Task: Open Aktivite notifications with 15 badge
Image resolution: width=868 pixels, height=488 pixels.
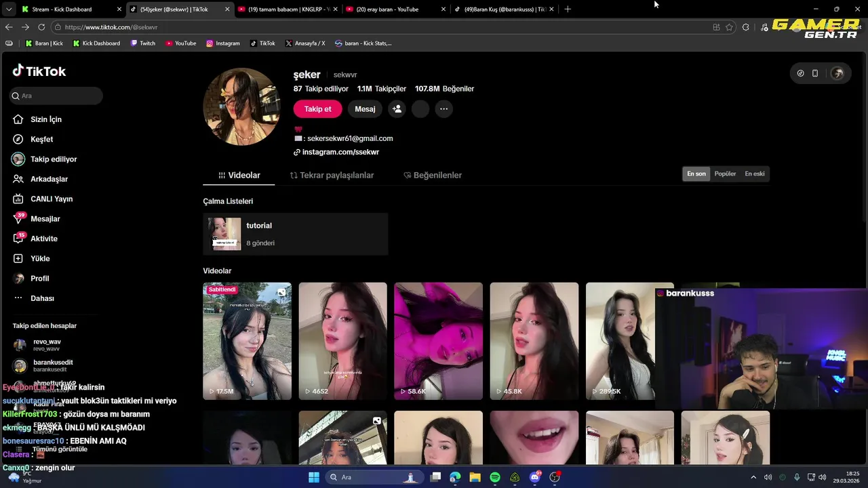Action: point(35,239)
